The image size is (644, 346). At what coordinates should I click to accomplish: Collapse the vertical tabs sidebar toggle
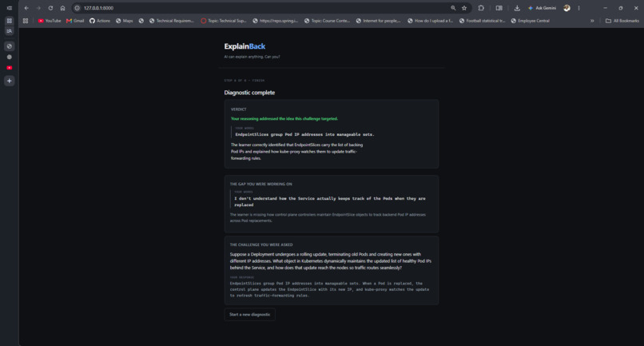pos(9,8)
